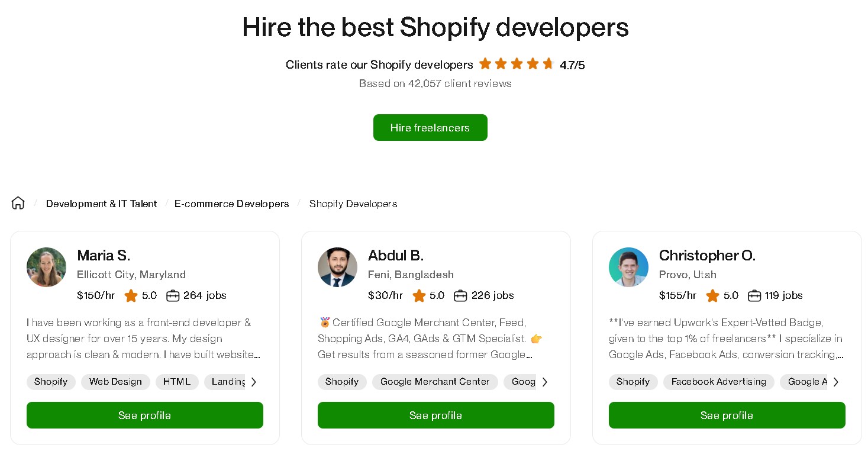Image resolution: width=868 pixels, height=451 pixels.
Task: Expand Christopher's skill tags arrow
Action: point(836,382)
